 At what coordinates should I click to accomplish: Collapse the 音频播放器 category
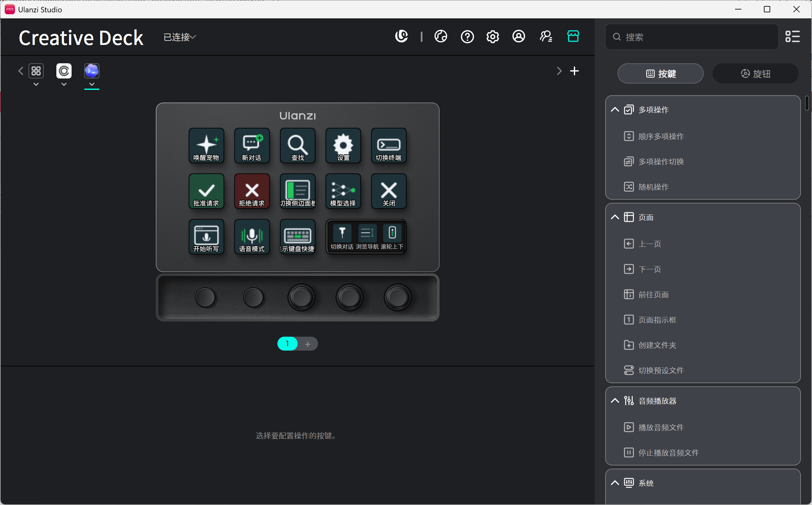pos(615,401)
